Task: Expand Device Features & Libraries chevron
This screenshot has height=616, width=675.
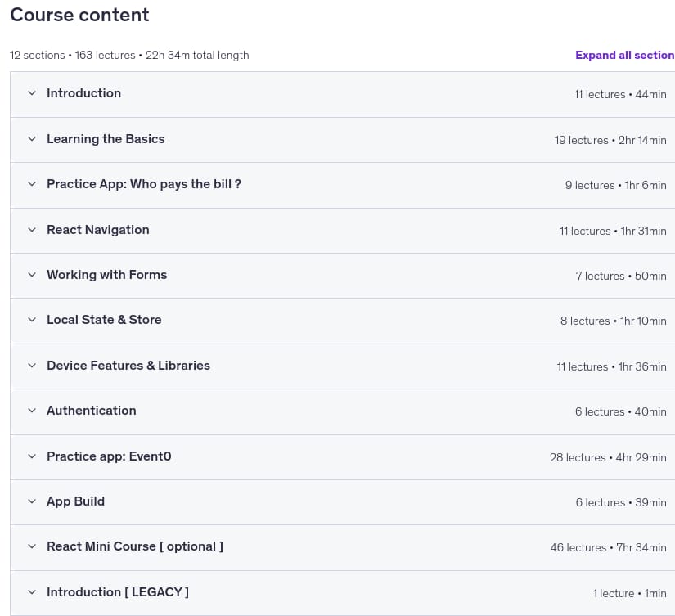Action: pyautogui.click(x=32, y=366)
